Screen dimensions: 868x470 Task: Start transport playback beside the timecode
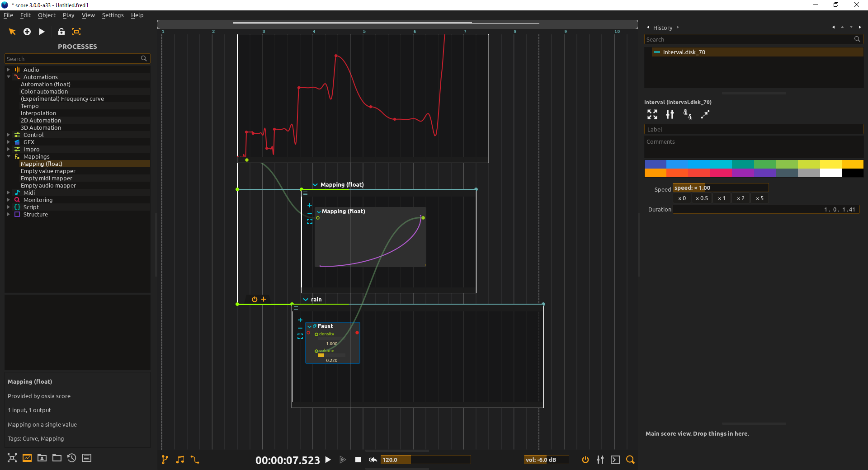coord(328,460)
